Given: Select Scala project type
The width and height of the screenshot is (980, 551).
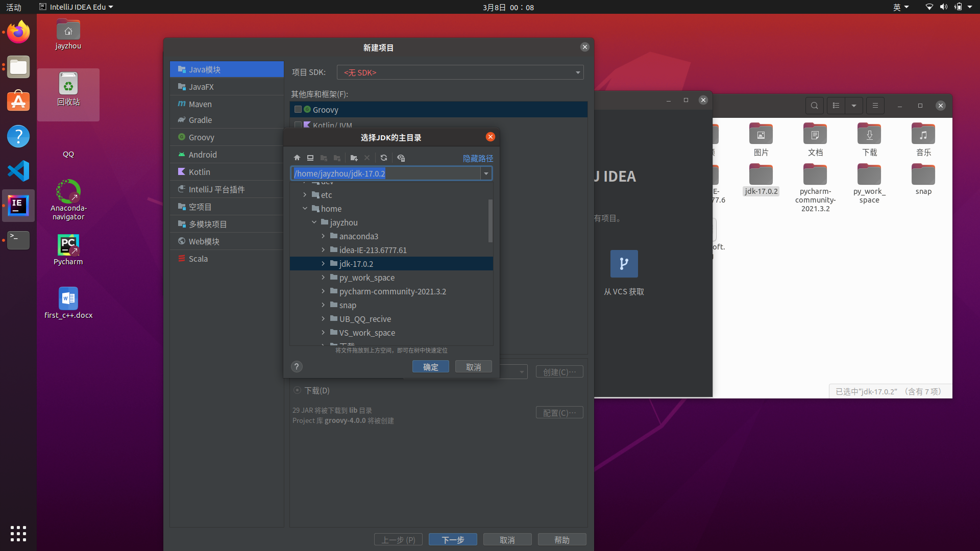Looking at the screenshot, I should click(x=227, y=259).
